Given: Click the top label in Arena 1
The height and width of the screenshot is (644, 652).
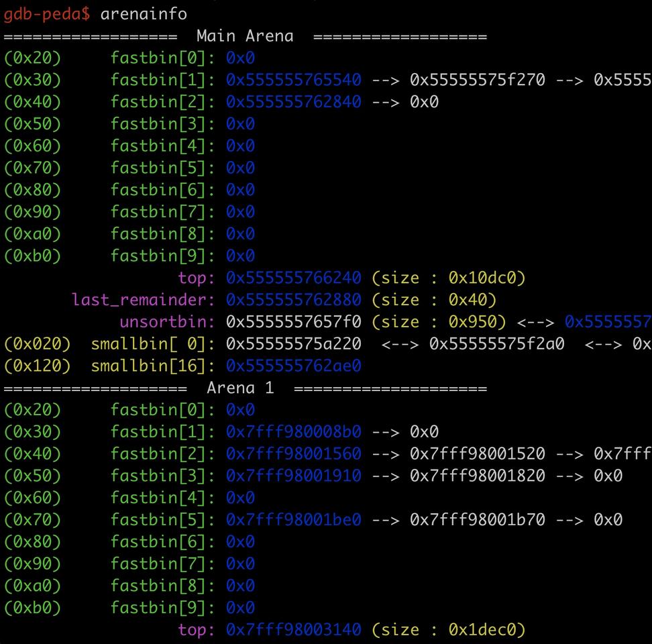Looking at the screenshot, I should click(197, 630).
